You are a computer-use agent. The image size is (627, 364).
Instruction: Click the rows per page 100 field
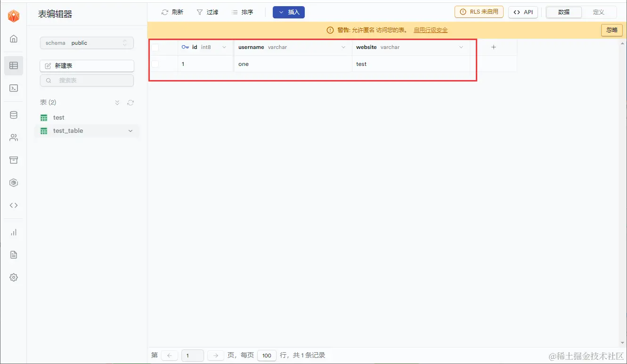pos(267,356)
